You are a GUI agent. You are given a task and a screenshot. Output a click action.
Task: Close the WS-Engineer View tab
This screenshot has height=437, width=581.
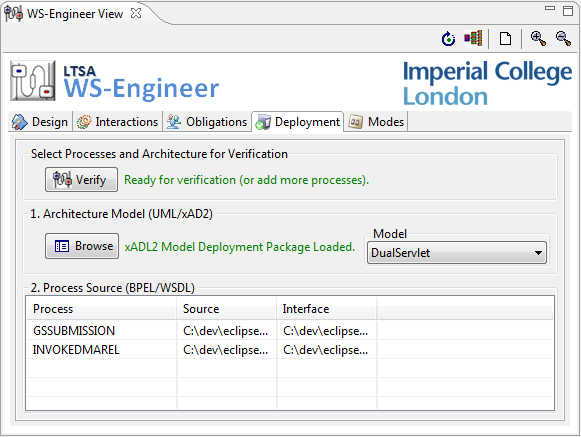tap(136, 13)
